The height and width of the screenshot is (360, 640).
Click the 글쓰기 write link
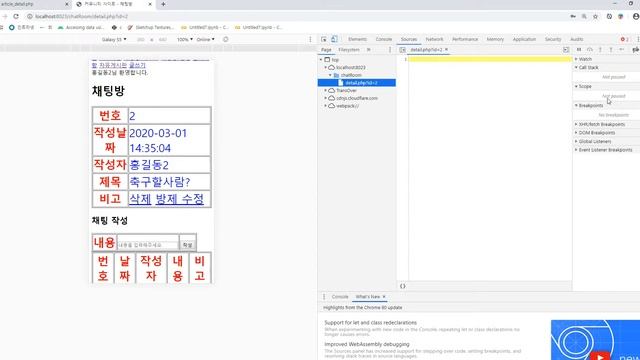137,65
